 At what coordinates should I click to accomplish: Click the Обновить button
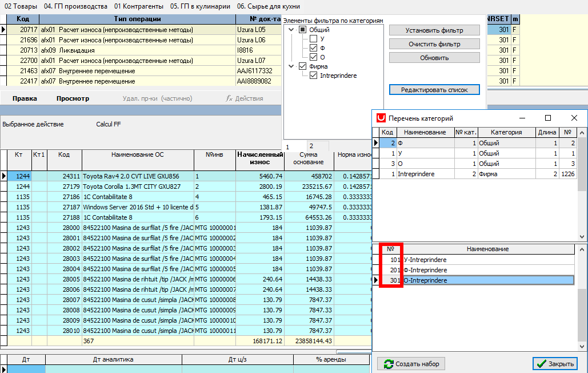434,58
